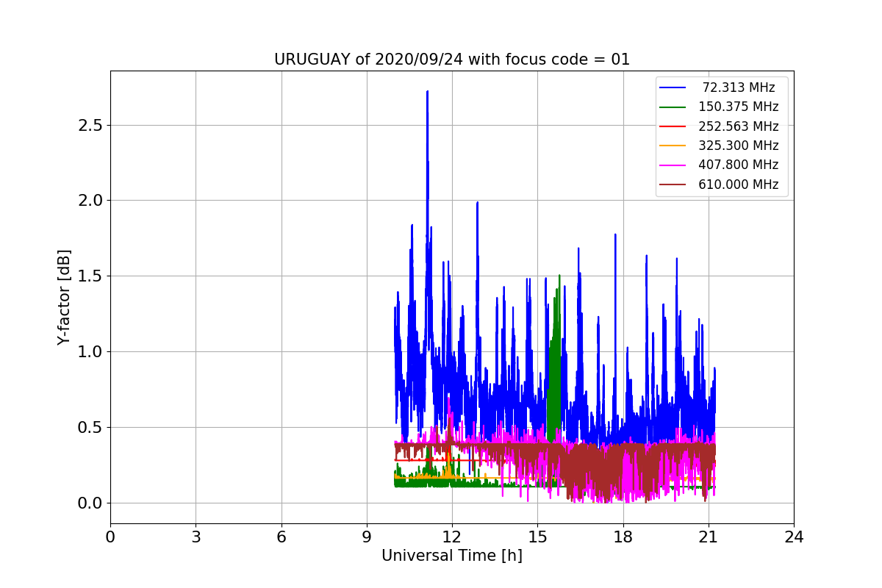Select the 72.313 MHz legend label

[x=739, y=87]
